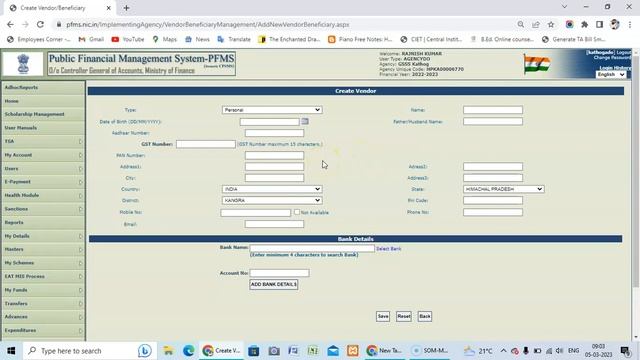
Task: Click the Select Bank link
Action: point(389,249)
